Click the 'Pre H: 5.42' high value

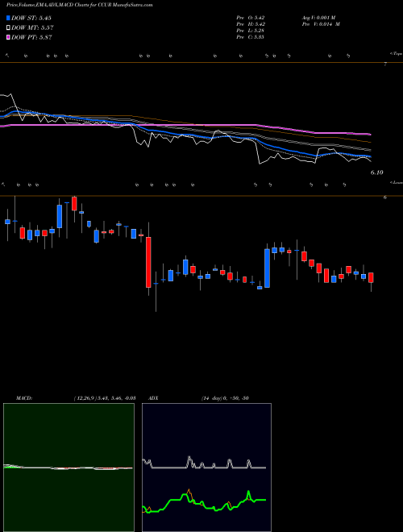coord(251,24)
